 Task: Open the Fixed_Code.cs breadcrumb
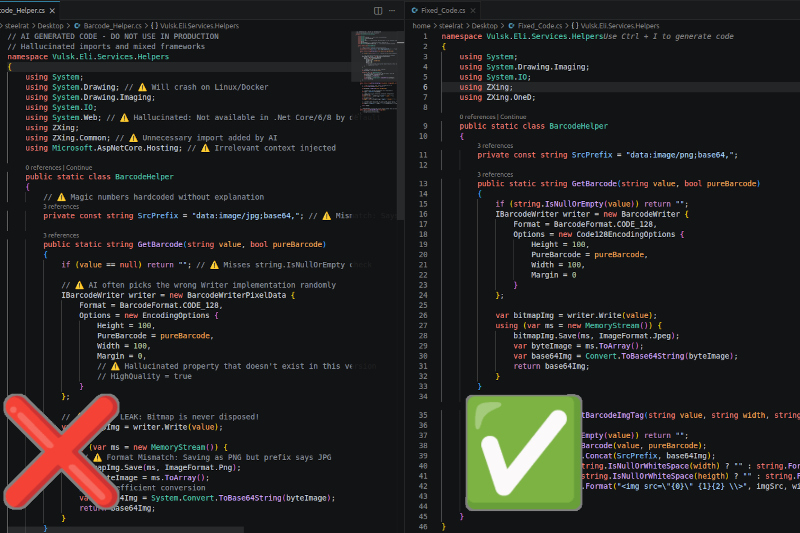click(x=540, y=26)
